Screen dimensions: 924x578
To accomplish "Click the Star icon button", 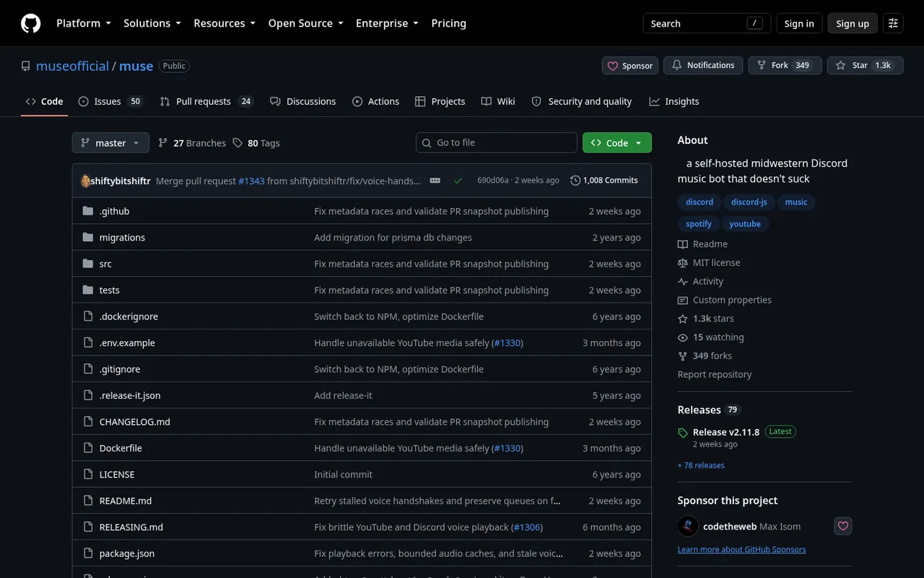I will coord(863,65).
